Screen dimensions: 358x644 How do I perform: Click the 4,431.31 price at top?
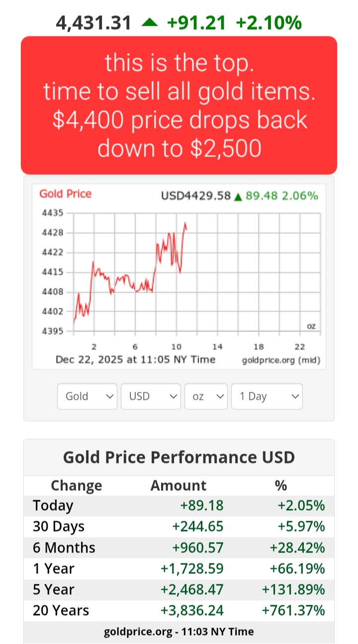click(94, 23)
